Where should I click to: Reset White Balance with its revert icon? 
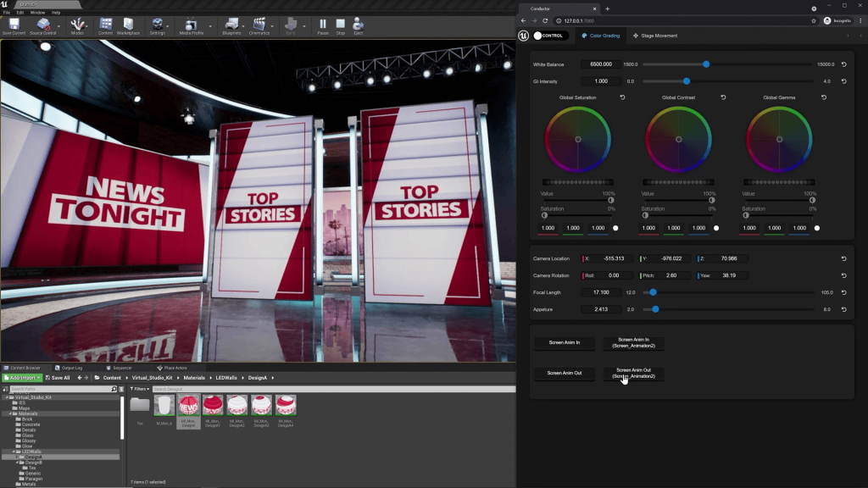[x=843, y=64]
